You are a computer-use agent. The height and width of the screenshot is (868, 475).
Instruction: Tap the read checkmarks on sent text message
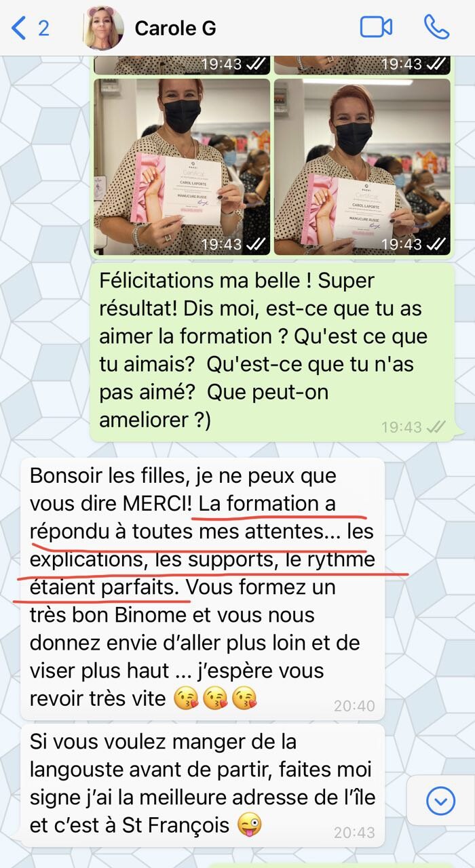tap(436, 427)
